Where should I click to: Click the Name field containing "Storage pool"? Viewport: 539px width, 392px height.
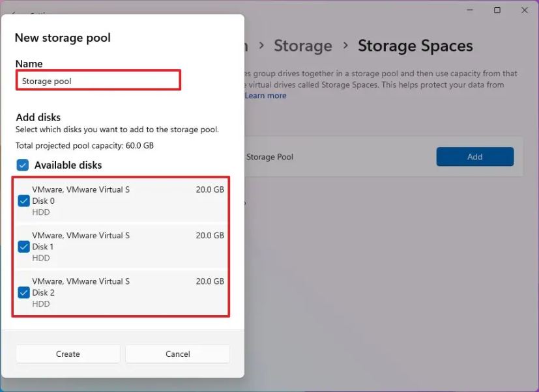[x=98, y=81]
